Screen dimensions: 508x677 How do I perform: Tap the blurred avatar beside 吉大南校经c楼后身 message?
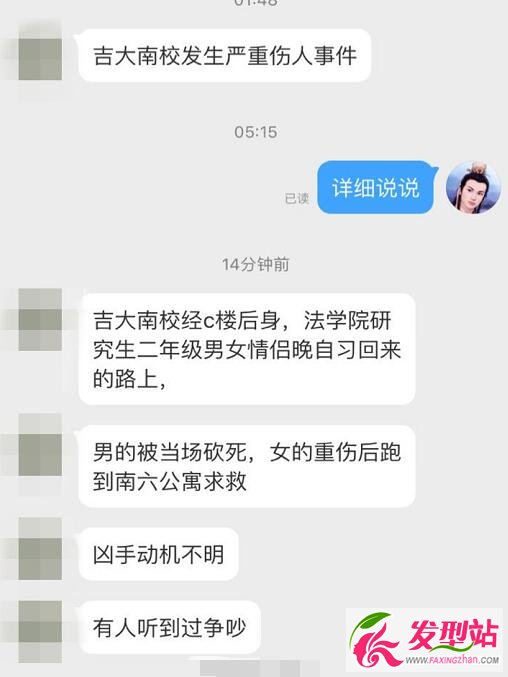click(40, 320)
